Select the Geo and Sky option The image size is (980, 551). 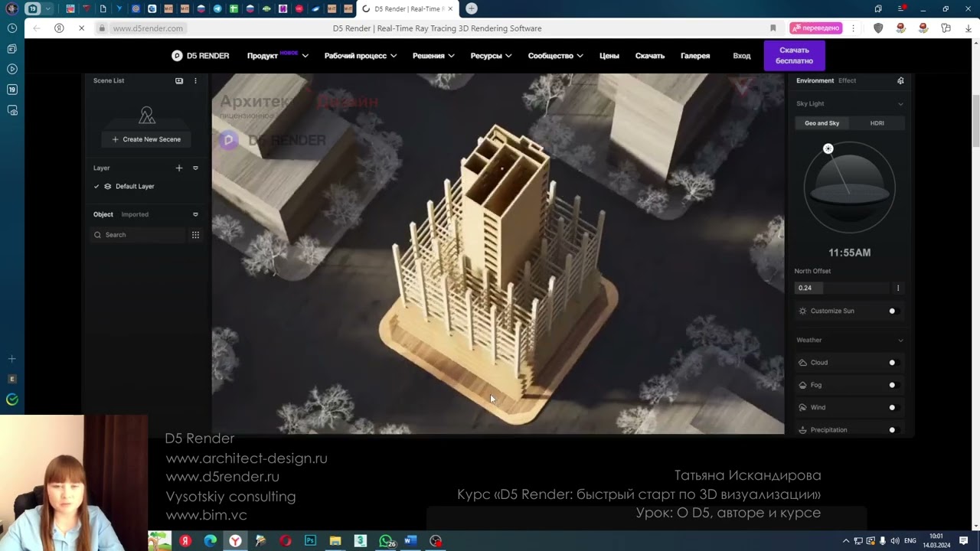(822, 123)
